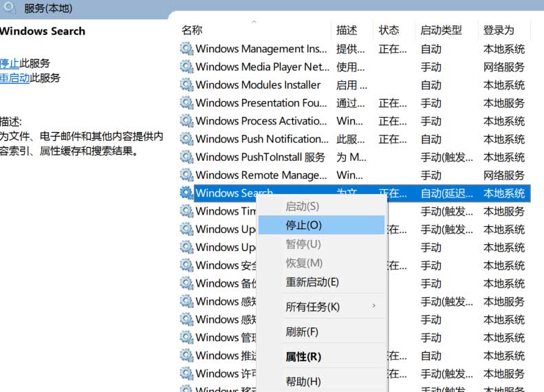Open 帮助(H) in the context menu

point(303,381)
